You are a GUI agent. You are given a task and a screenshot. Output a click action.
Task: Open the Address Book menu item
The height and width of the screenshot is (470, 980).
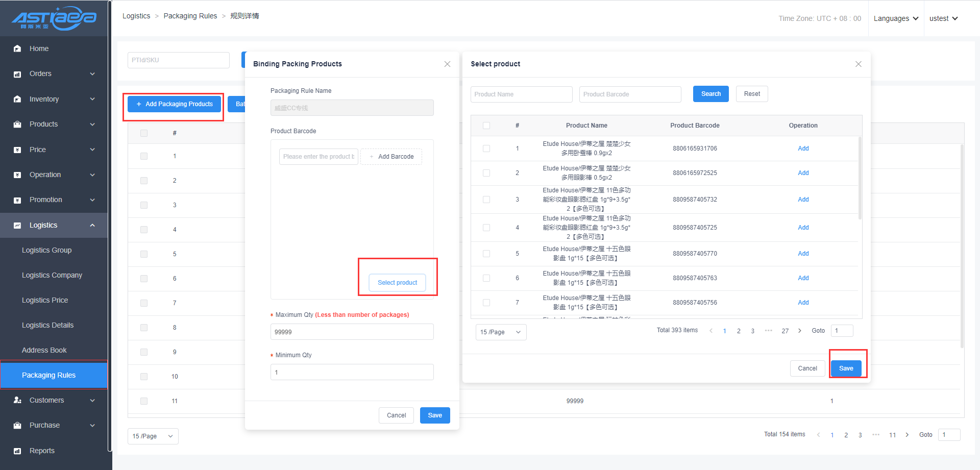tap(44, 350)
